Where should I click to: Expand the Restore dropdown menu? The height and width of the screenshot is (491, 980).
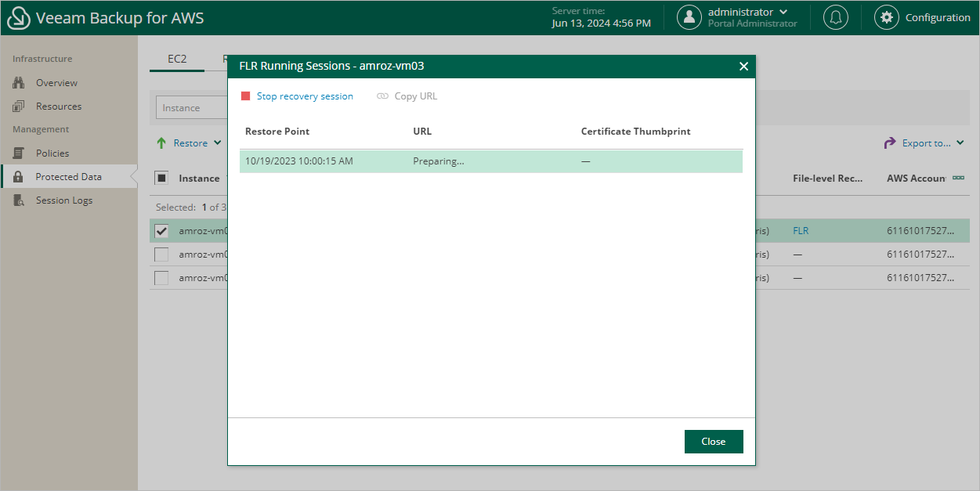click(x=218, y=143)
